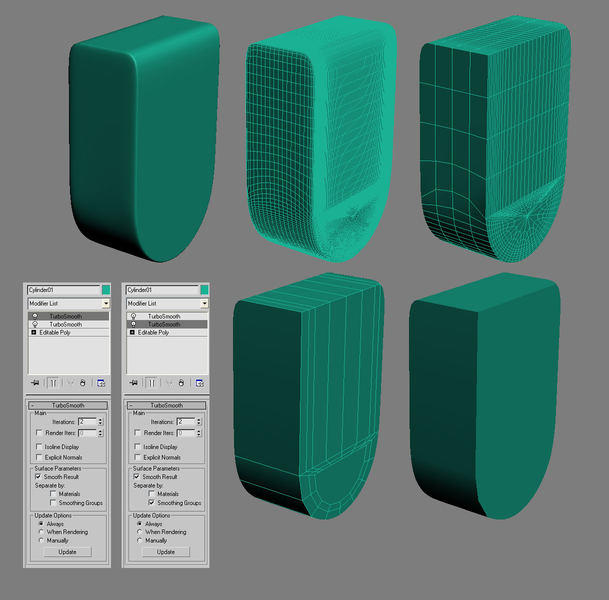Enable Isoline Display in right panel
The width and height of the screenshot is (609, 600).
coord(137,447)
